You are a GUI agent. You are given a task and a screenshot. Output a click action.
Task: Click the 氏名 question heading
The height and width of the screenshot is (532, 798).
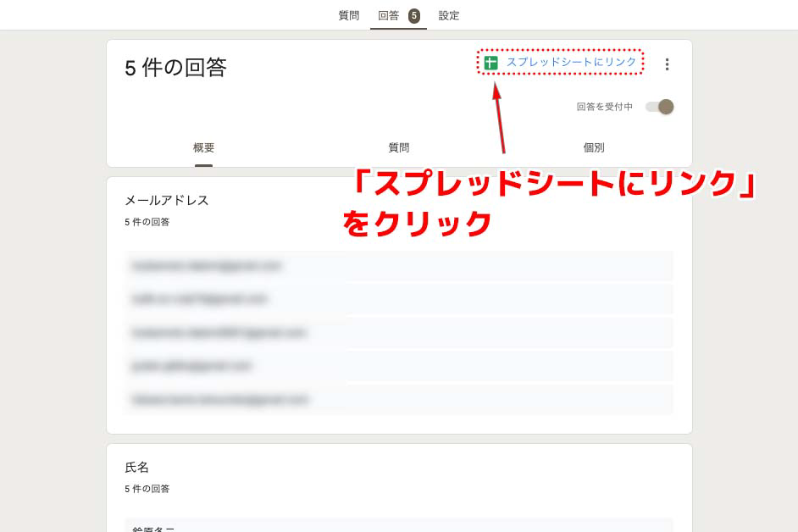pos(136,468)
